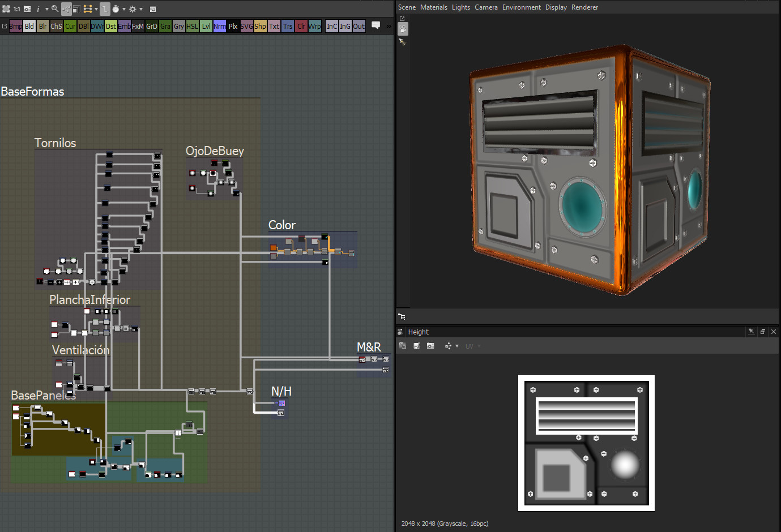This screenshot has height=532, width=781.
Task: Toggle the highlighted node link display button
Action: 66,8
